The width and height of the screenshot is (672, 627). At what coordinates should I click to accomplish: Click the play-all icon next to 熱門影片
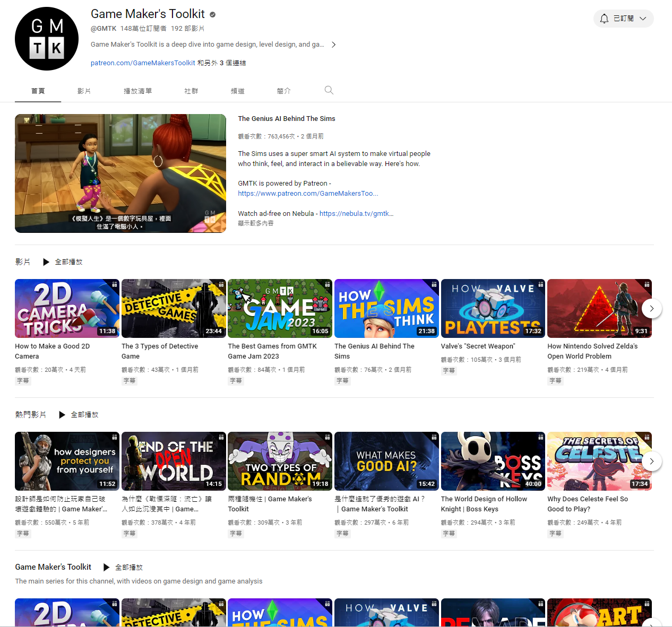(62, 415)
